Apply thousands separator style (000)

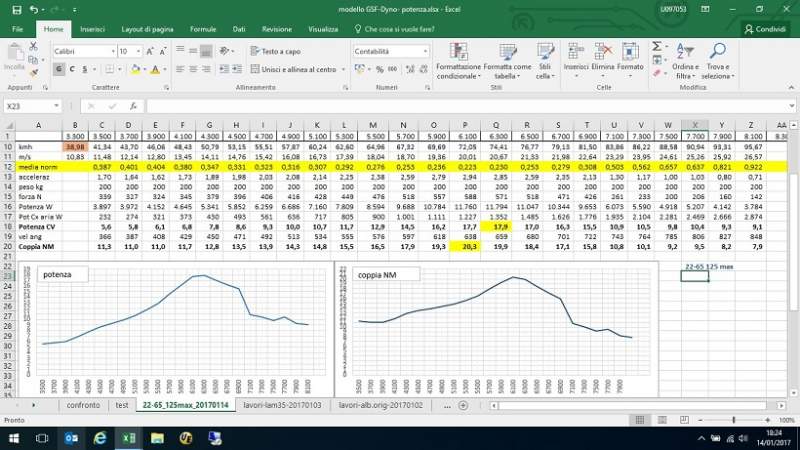[392, 69]
